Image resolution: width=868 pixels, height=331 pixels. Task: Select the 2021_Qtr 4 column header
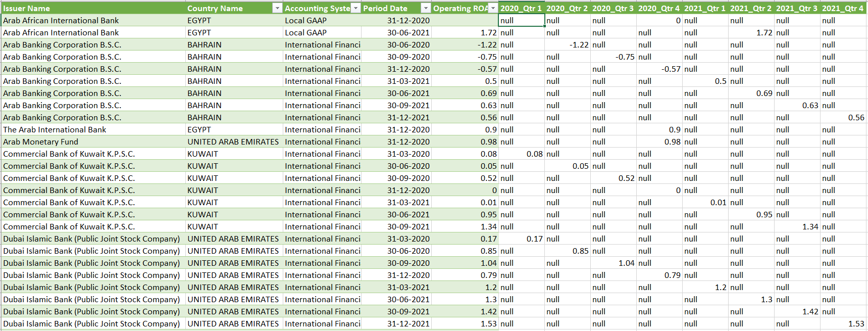tap(843, 8)
